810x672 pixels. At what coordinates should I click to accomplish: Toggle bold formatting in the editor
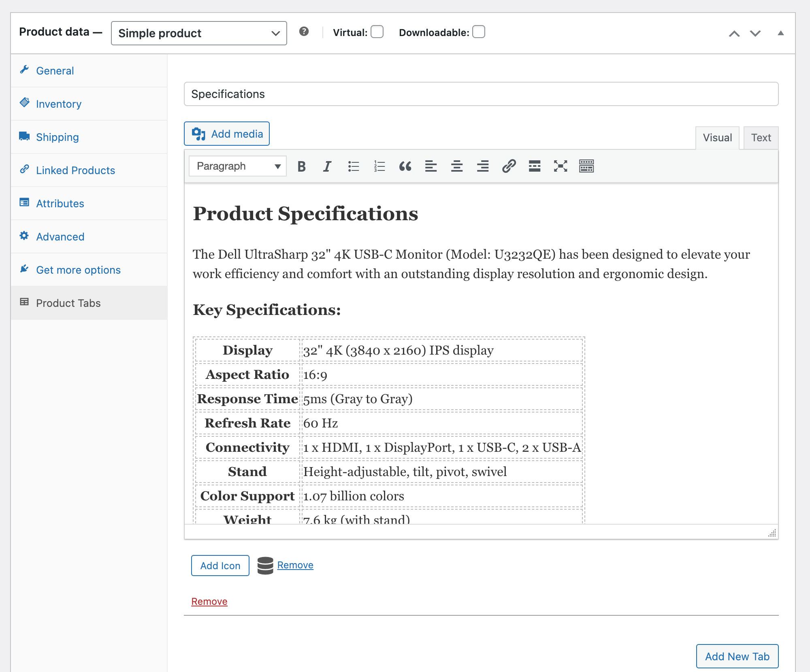(x=301, y=166)
